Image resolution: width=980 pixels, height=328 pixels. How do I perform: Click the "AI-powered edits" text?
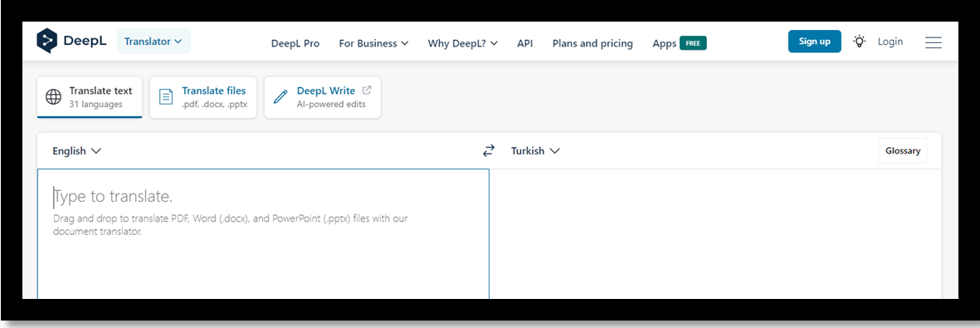click(331, 105)
